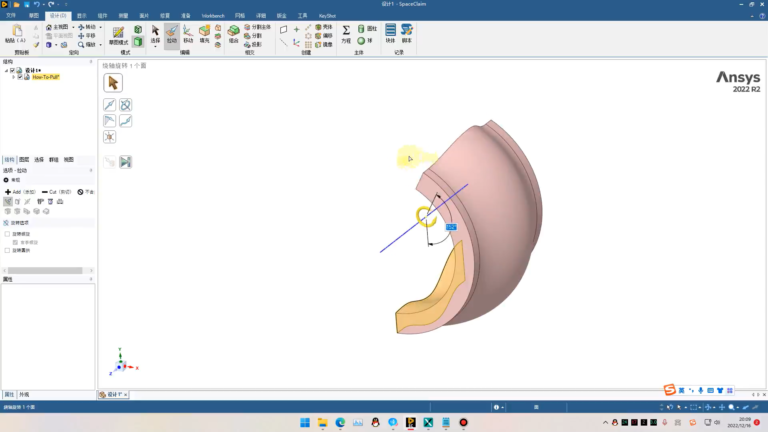Select the large arrow tool guide in viewport
768x432 pixels.
pyautogui.click(x=113, y=83)
